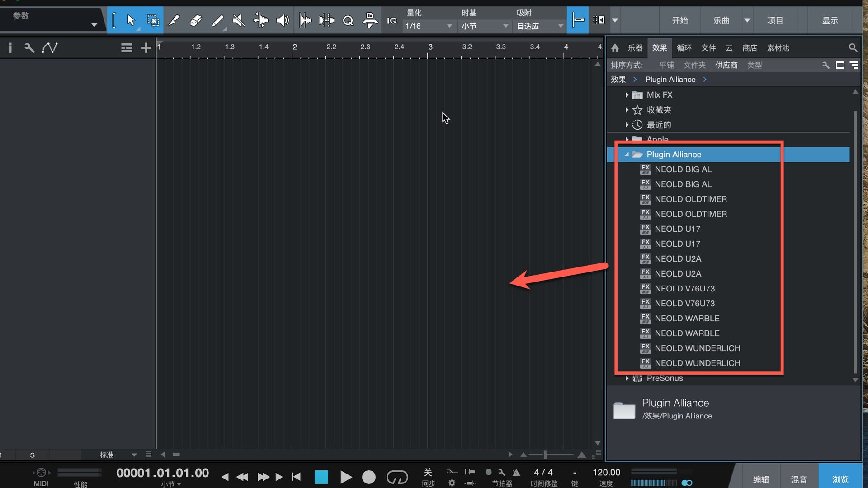Toggle autoscroll button beside snap
Image resolution: width=868 pixels, height=488 pixels.
click(x=599, y=20)
